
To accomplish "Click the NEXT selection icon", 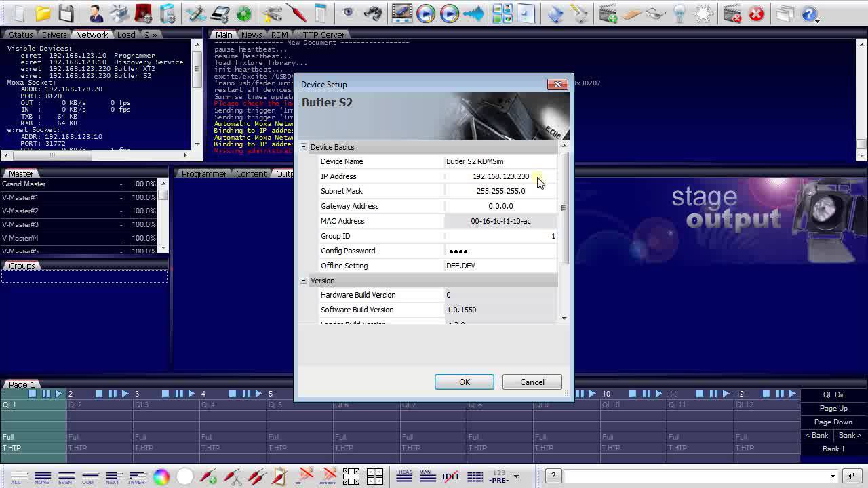I will (x=113, y=476).
